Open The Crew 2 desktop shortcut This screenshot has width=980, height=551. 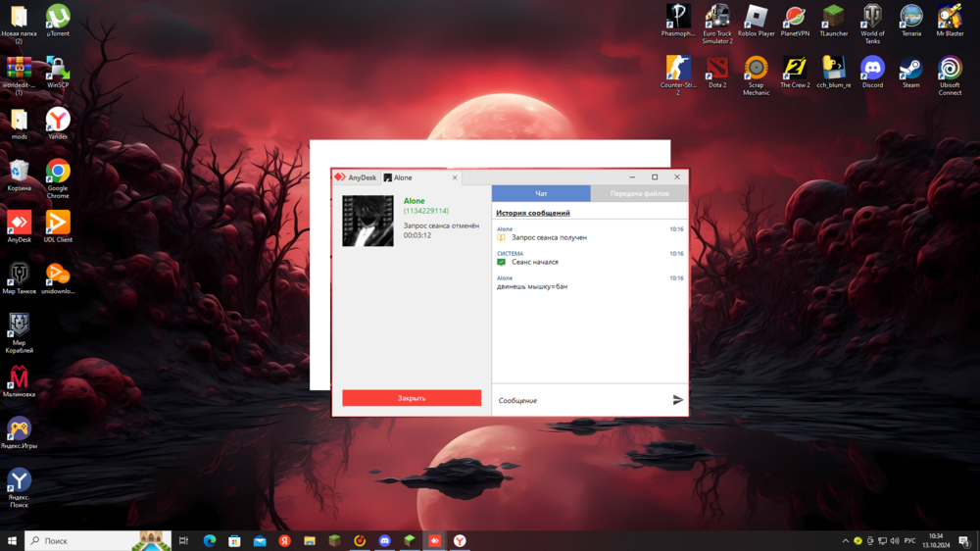click(795, 72)
